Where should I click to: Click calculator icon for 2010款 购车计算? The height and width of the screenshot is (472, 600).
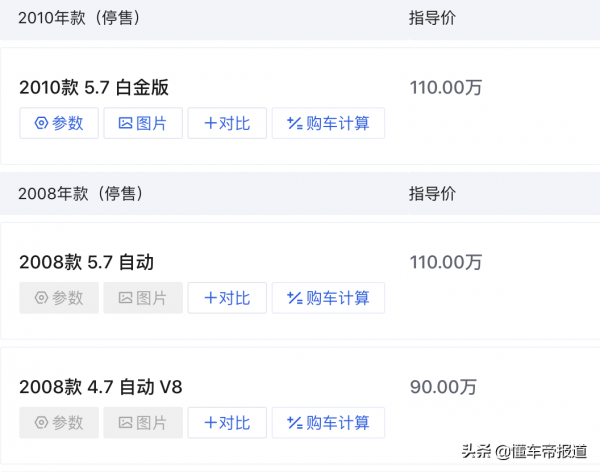point(295,124)
